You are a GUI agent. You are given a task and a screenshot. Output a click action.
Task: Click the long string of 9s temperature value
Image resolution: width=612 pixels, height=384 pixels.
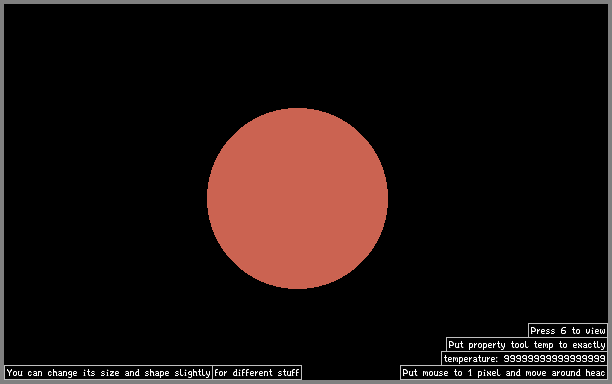click(x=554, y=359)
